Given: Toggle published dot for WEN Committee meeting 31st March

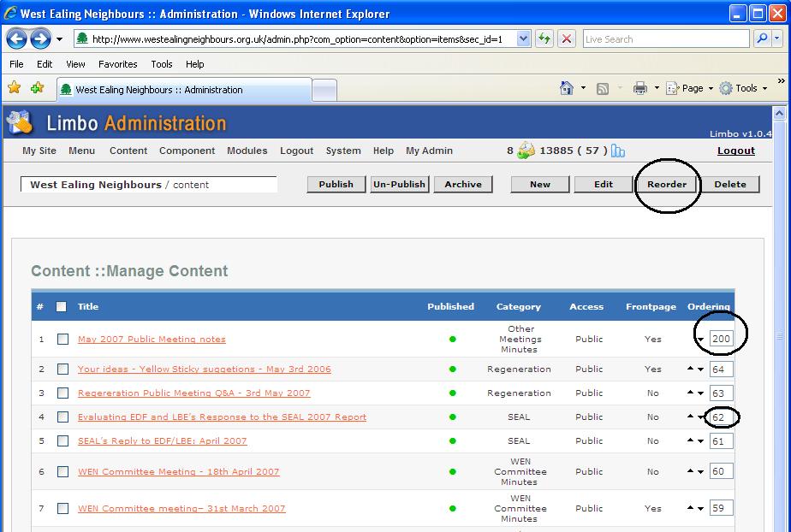Looking at the screenshot, I should point(453,508).
